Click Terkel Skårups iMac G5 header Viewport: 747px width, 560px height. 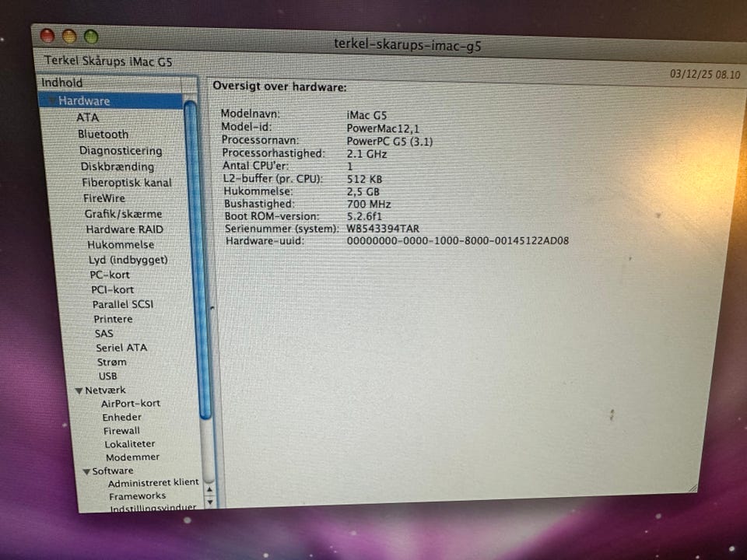point(108,61)
